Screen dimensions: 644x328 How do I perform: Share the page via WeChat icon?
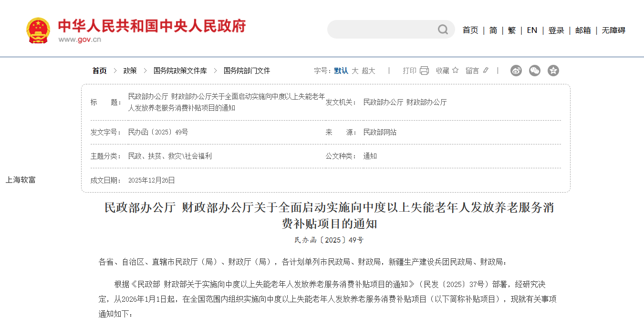(535, 71)
